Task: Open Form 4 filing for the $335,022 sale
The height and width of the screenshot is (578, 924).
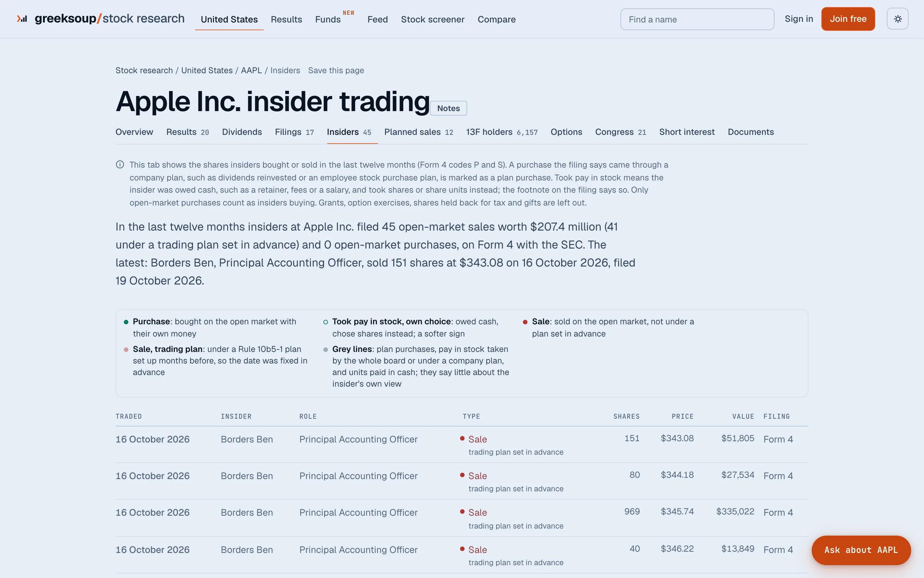Action: (x=778, y=512)
